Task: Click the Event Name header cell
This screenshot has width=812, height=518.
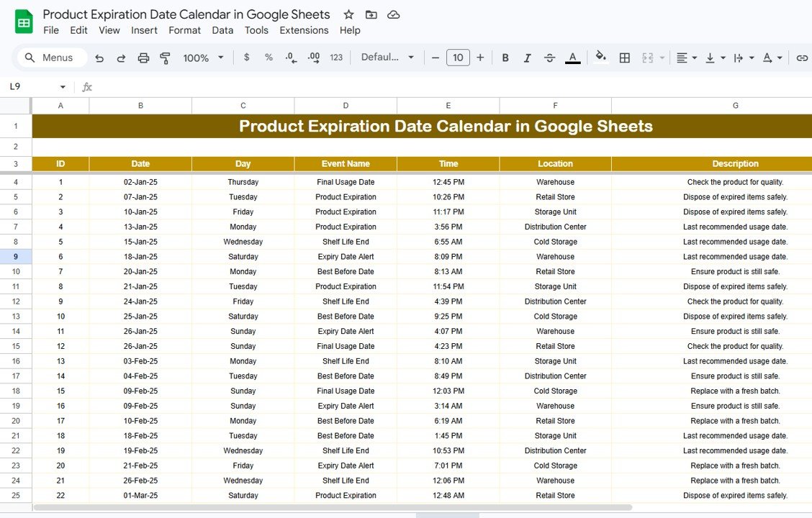Action: pyautogui.click(x=346, y=163)
